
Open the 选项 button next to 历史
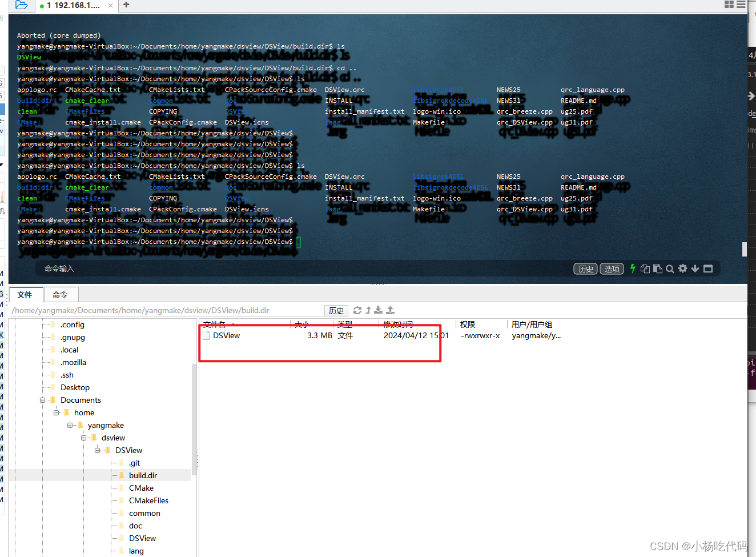pyautogui.click(x=612, y=269)
